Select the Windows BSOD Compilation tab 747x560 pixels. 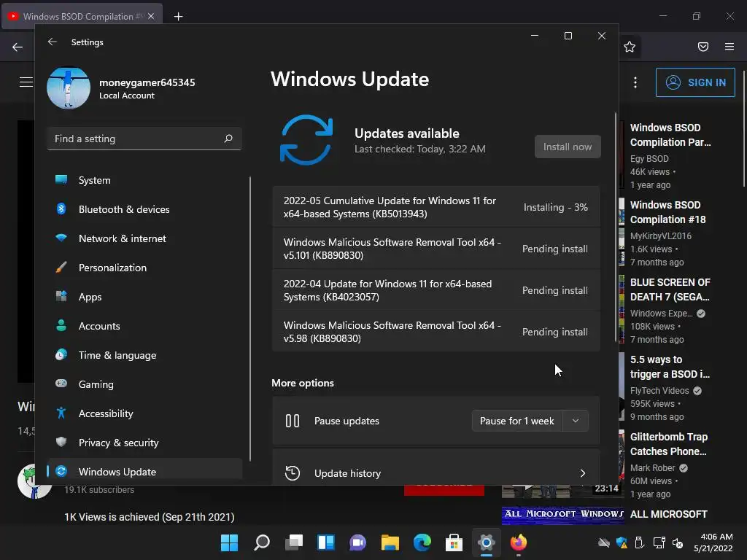pyautogui.click(x=82, y=16)
